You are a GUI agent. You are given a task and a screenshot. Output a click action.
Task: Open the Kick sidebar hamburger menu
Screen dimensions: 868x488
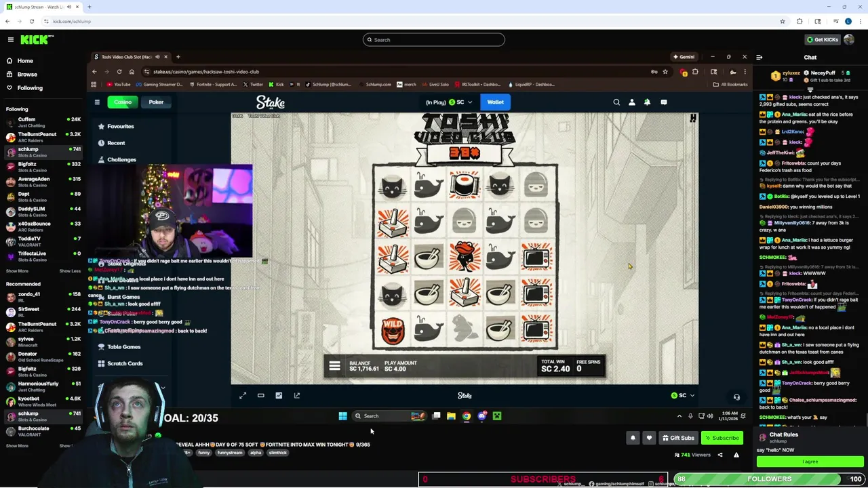[x=10, y=40]
